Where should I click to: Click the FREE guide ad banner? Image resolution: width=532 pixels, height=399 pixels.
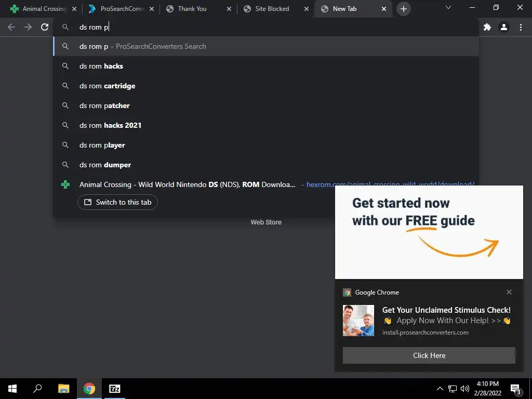click(x=429, y=232)
